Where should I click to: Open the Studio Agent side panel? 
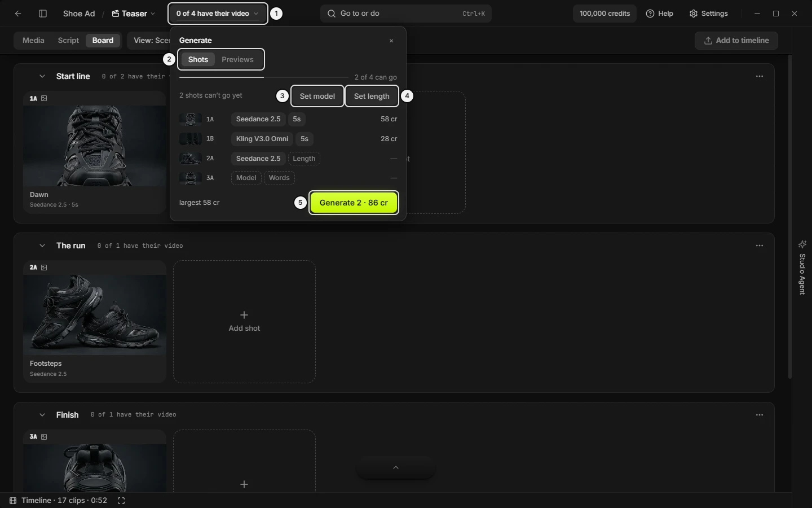tap(802, 267)
